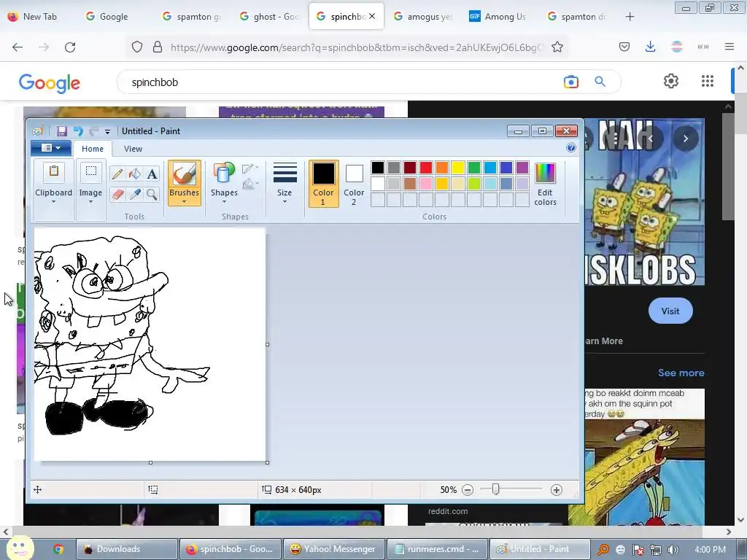Click the Google search magnifier icon
This screenshot has width=747, height=560.
click(600, 82)
